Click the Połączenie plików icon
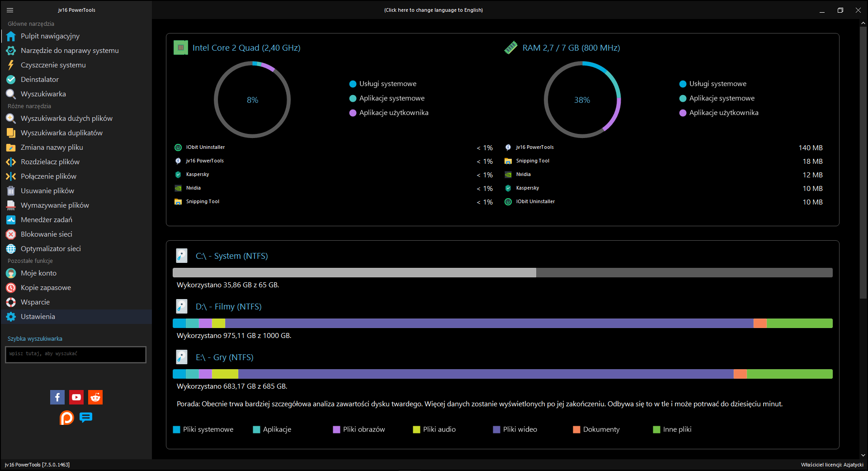Viewport: 868px width, 471px height. (x=11, y=176)
